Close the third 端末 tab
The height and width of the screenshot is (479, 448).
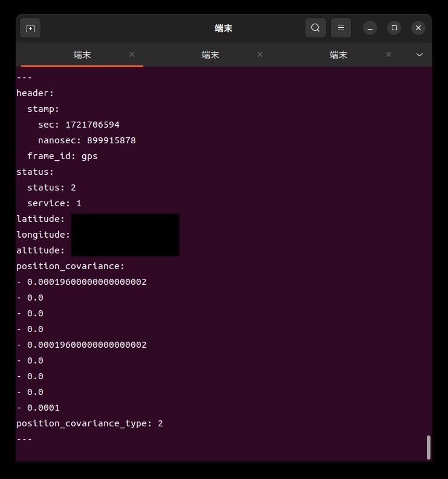[389, 54]
